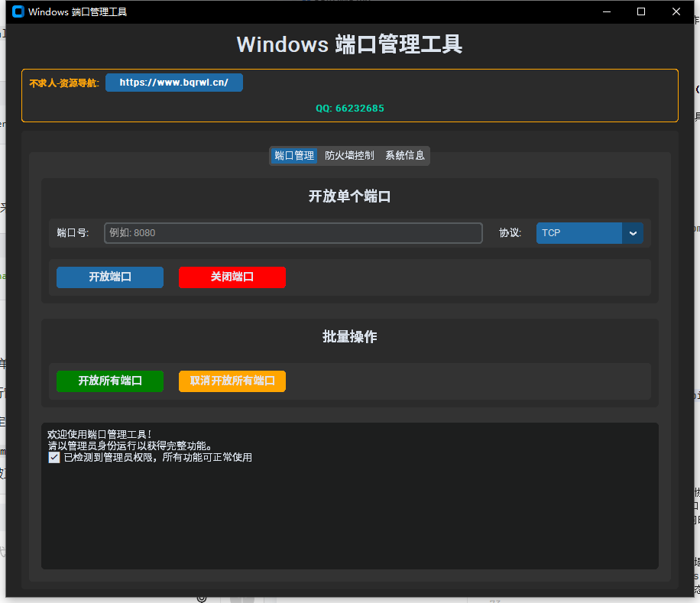Minimize the port manager window

[606, 11]
